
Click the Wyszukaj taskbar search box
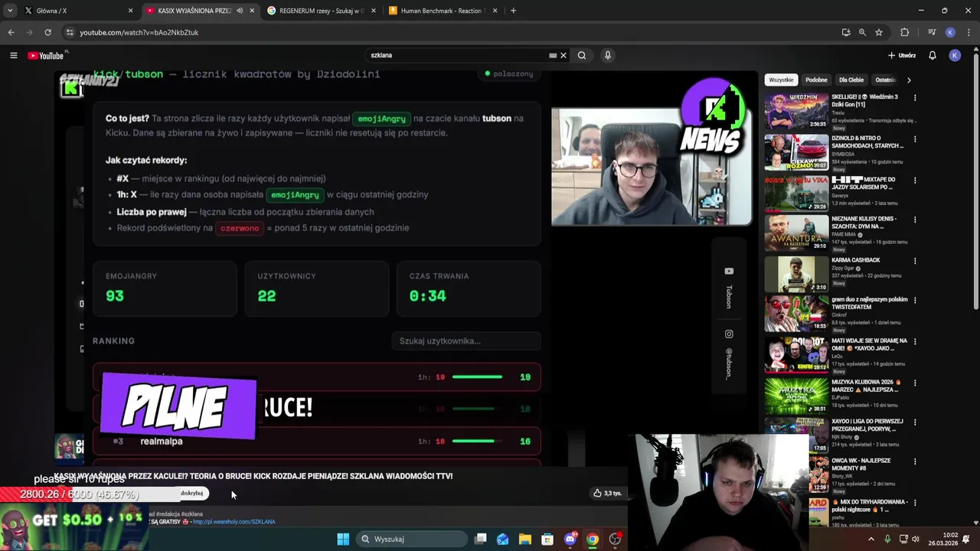coord(412,539)
